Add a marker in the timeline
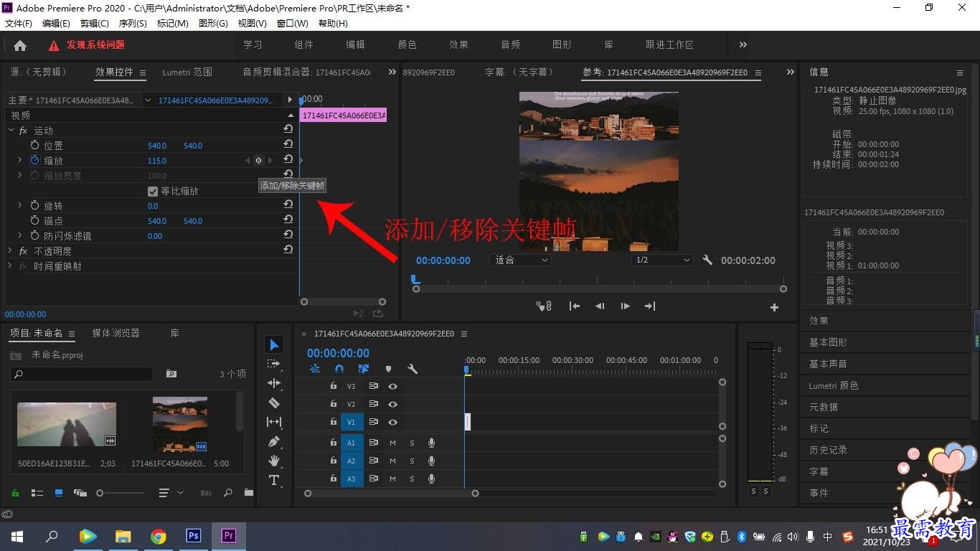Screen dimensions: 980x551 pyautogui.click(x=388, y=369)
